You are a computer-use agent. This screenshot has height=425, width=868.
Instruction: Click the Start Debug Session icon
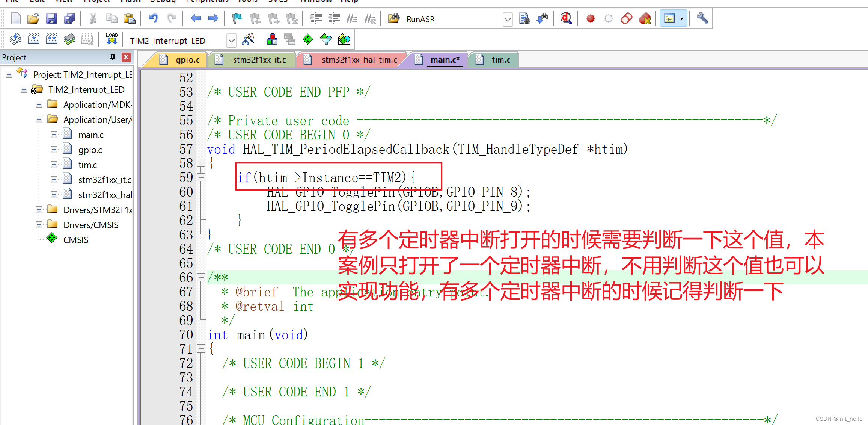pyautogui.click(x=566, y=18)
